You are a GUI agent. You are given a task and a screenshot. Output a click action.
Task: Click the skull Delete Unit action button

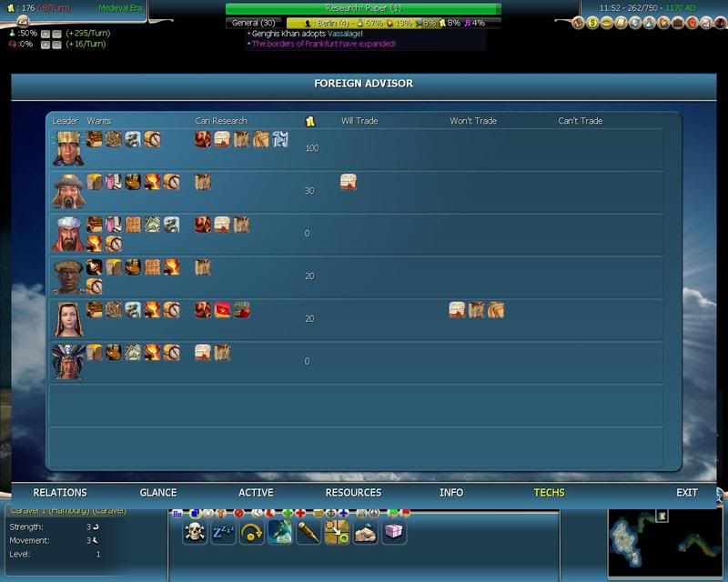pyautogui.click(x=195, y=532)
